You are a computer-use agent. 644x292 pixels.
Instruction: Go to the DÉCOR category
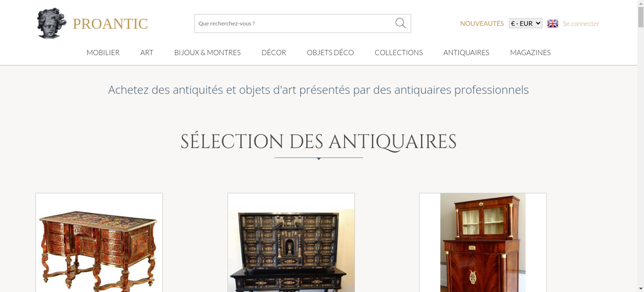[274, 52]
